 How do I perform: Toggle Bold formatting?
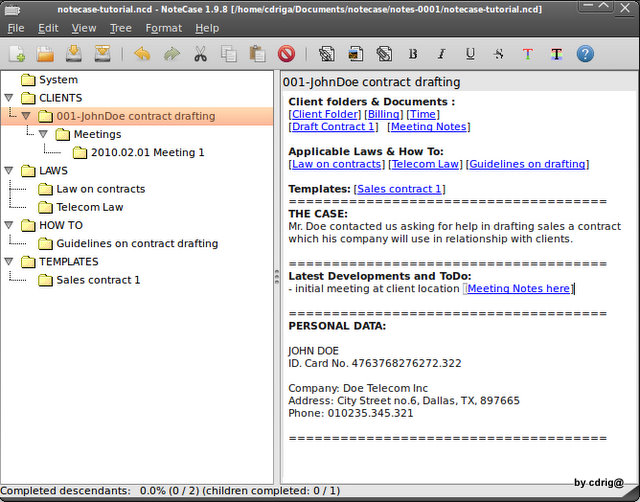[413, 54]
